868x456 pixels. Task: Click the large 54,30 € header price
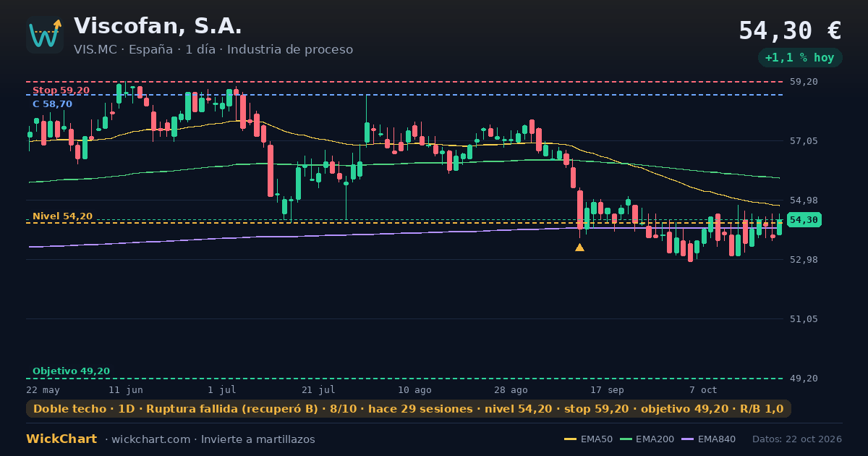[x=790, y=30]
